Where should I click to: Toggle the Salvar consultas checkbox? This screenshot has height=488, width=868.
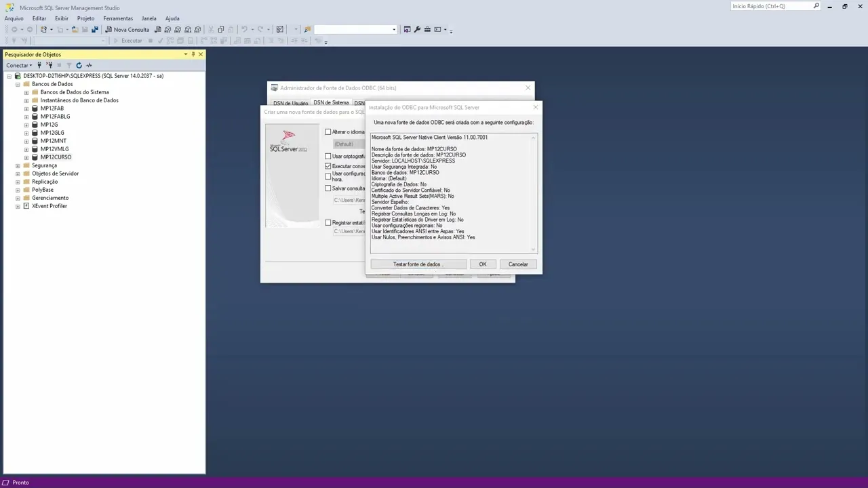click(x=328, y=188)
